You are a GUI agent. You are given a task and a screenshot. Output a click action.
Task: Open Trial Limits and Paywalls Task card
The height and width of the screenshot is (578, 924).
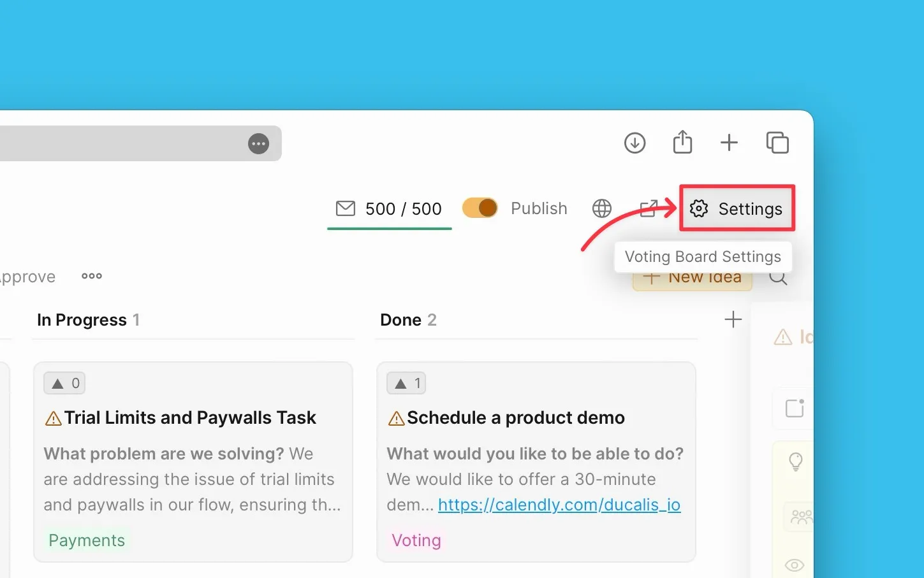coord(190,418)
